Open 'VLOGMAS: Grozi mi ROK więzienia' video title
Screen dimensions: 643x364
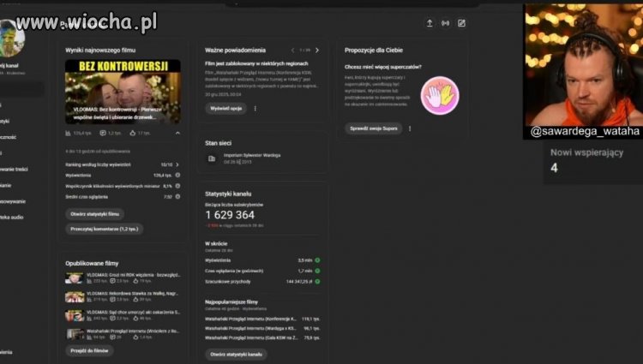tap(133, 275)
